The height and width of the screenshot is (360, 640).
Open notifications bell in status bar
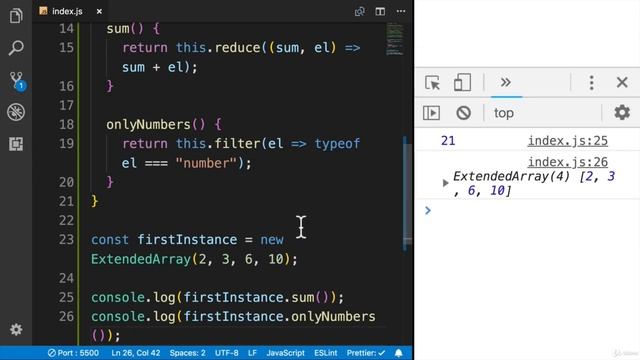pyautogui.click(x=398, y=353)
